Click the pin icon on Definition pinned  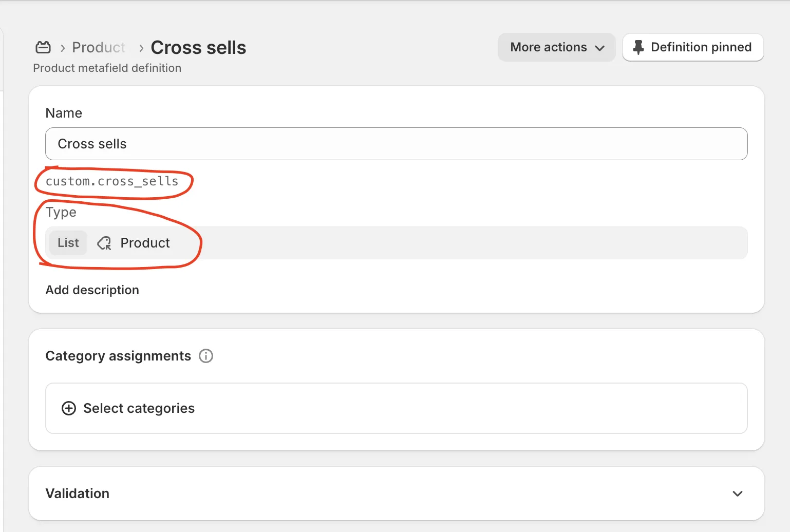[x=638, y=47]
